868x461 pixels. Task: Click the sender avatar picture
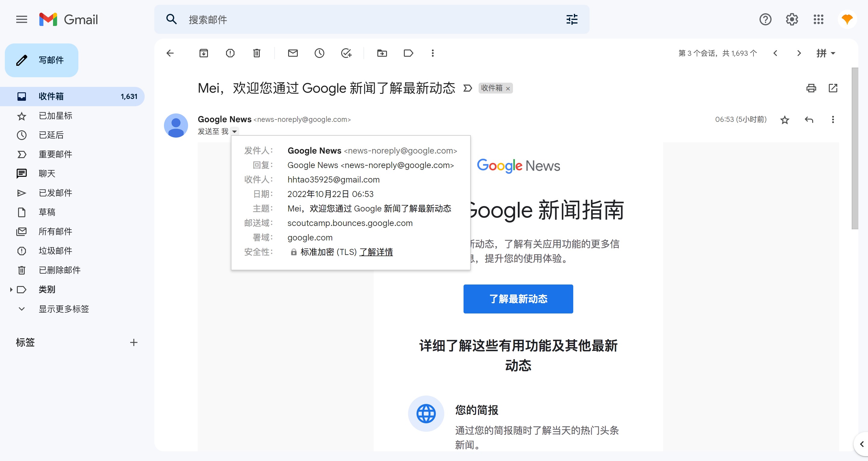click(176, 125)
